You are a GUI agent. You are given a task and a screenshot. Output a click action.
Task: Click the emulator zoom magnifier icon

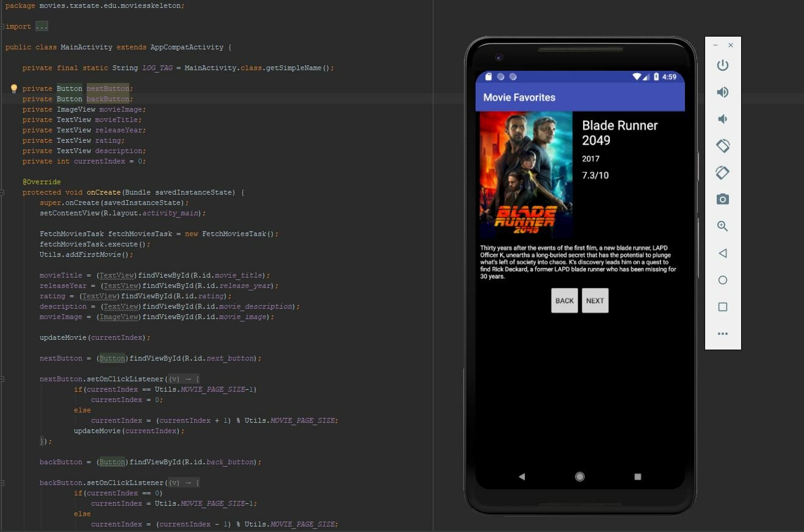coord(723,226)
